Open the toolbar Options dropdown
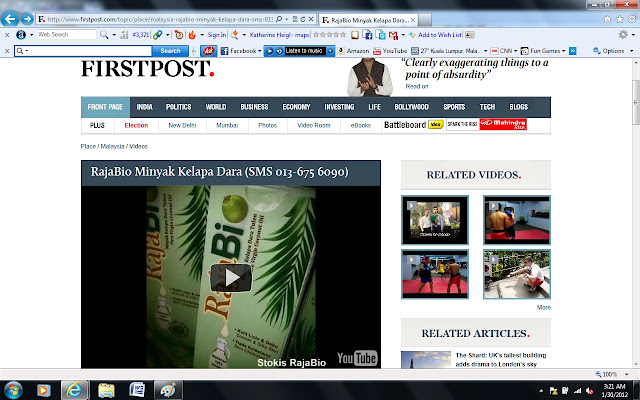 (632, 51)
